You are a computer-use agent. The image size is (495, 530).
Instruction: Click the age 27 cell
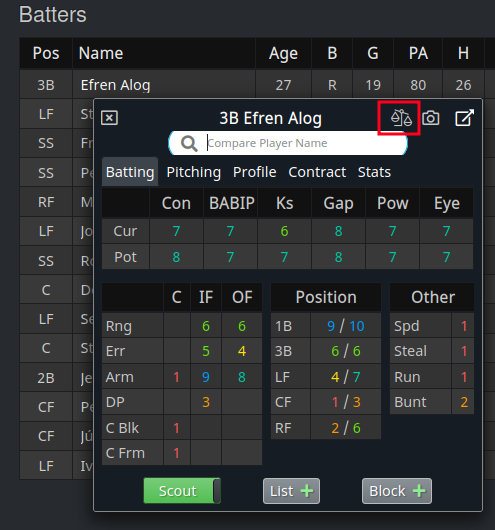(x=283, y=85)
